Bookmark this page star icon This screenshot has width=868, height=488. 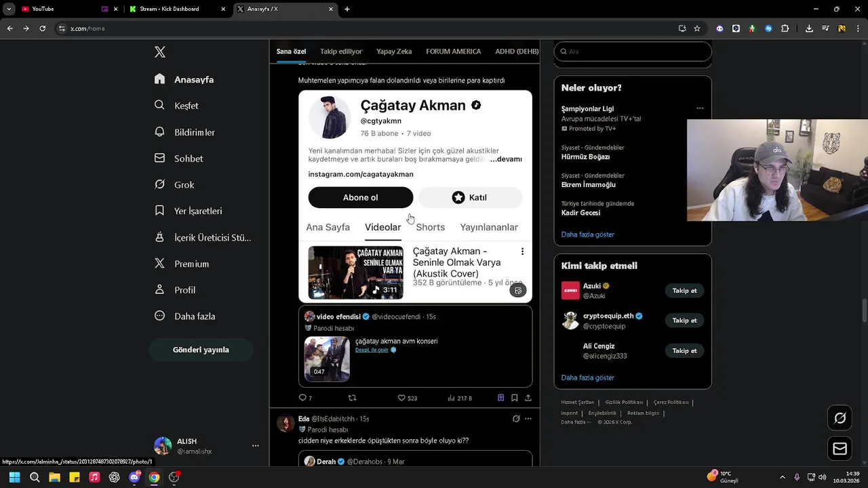click(697, 28)
